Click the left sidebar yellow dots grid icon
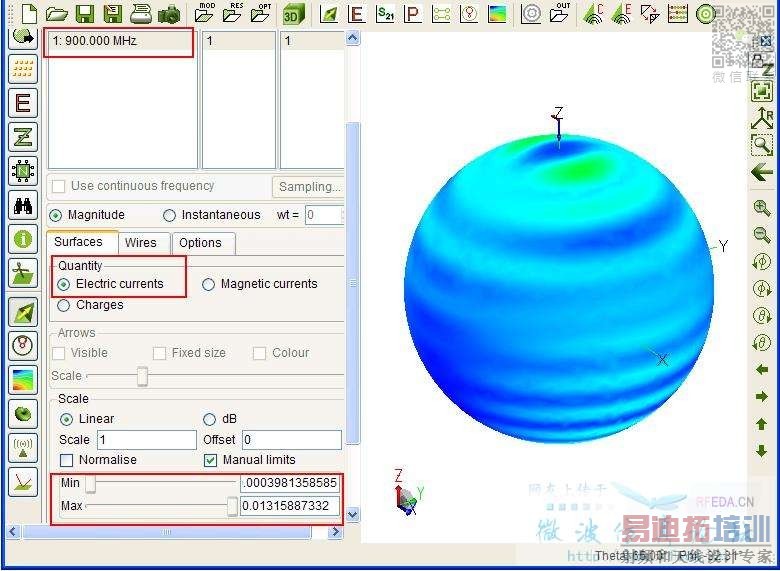Screen dimensions: 780x571 23,69
